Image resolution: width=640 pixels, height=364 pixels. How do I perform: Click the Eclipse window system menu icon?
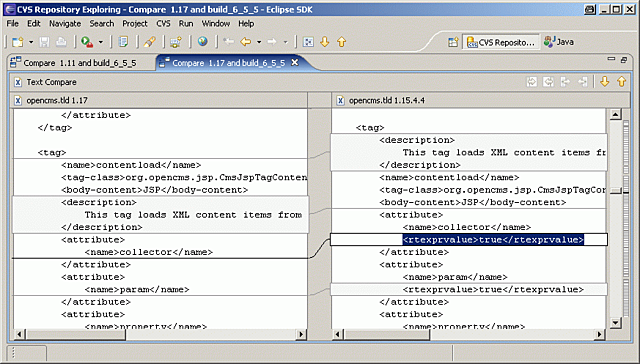pyautogui.click(x=10, y=9)
